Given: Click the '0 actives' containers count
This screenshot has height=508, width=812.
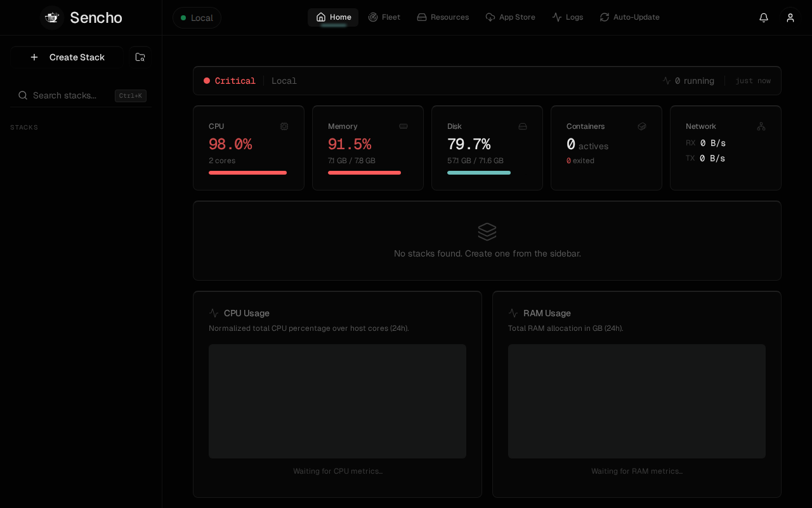Looking at the screenshot, I should point(587,145).
